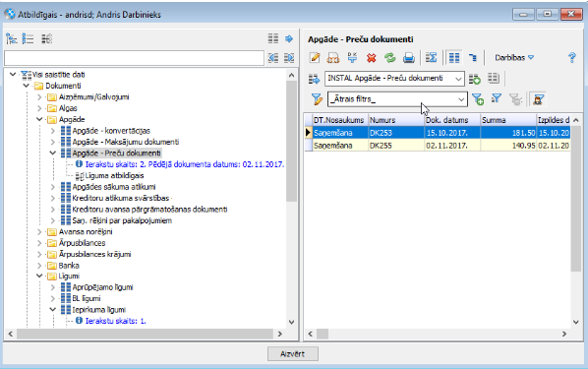The width and height of the screenshot is (588, 369).
Task: Click the left tree vertical scrollbar thumb
Action: pos(291,141)
